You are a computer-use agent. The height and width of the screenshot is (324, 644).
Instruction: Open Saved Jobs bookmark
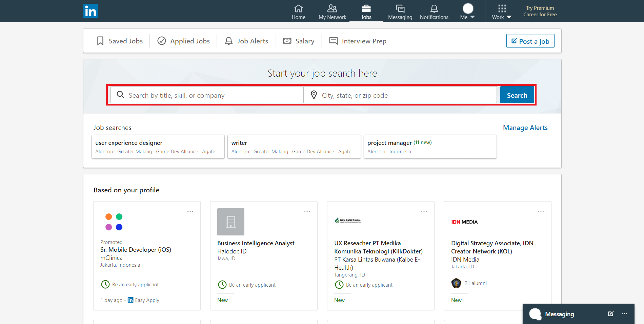pos(120,41)
